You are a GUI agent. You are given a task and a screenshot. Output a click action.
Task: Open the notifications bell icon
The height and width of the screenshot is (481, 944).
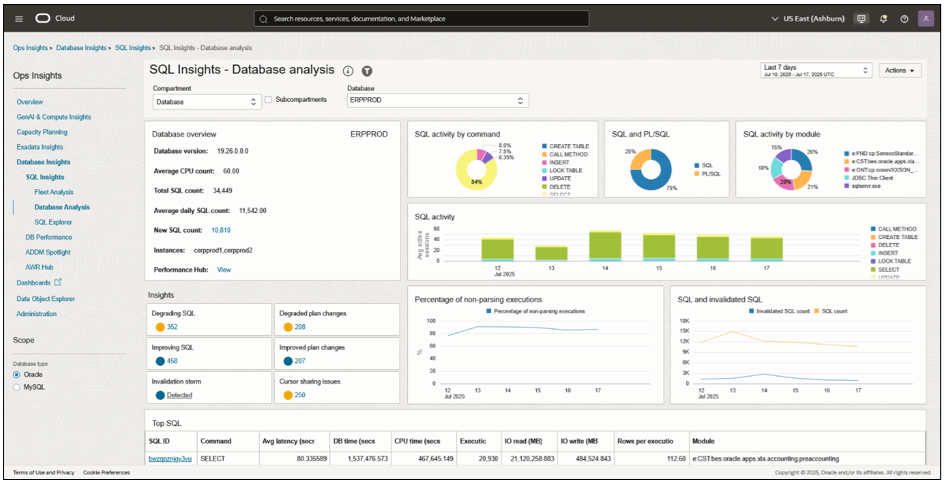pos(883,18)
